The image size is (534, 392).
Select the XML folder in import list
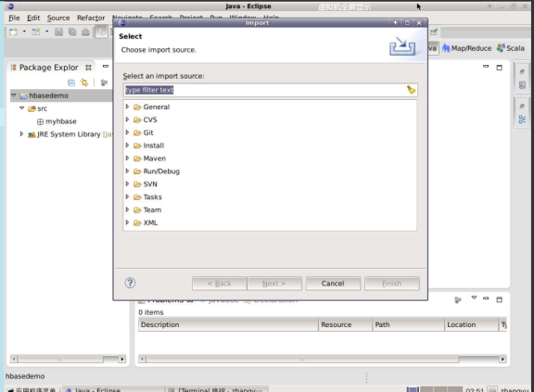coord(146,223)
